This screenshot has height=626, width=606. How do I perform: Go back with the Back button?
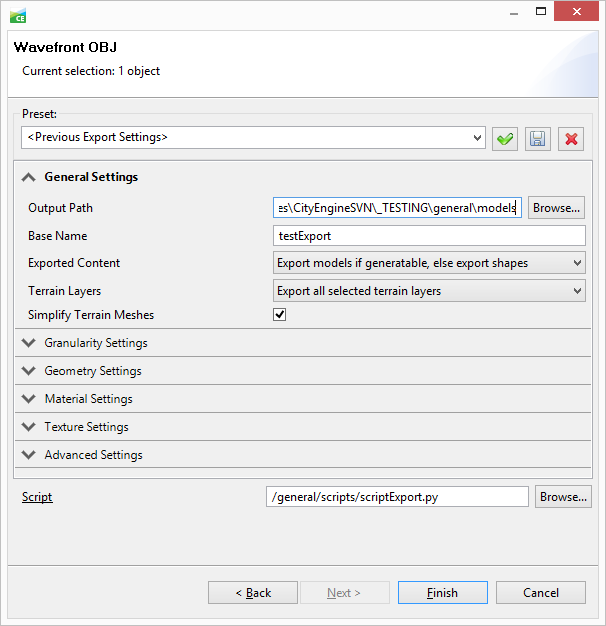click(x=252, y=593)
